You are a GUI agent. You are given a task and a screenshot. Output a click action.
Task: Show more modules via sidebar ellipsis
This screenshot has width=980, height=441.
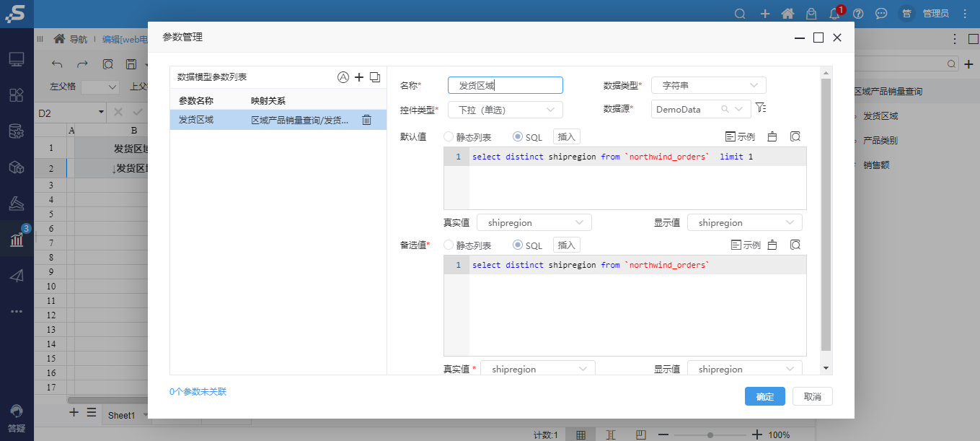pos(17,311)
